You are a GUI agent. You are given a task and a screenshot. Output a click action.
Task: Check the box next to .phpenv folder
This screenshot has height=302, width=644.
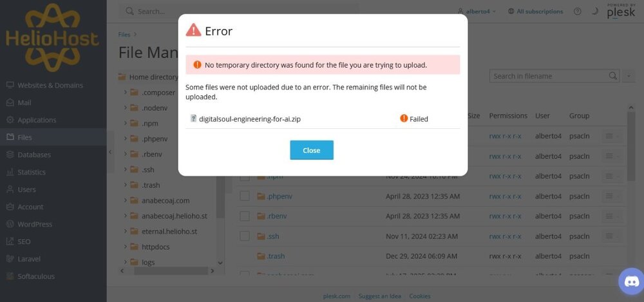click(245, 196)
